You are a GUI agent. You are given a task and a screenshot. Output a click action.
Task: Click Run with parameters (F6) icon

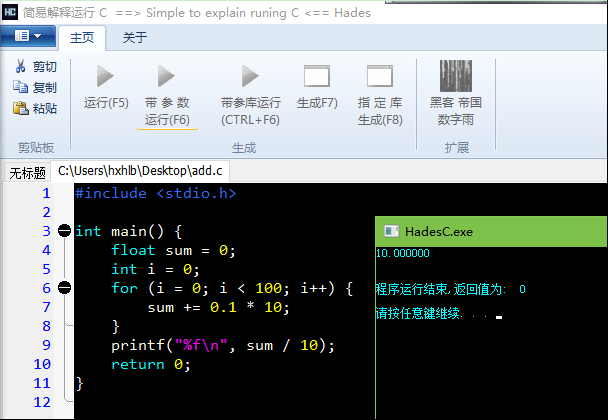166,76
